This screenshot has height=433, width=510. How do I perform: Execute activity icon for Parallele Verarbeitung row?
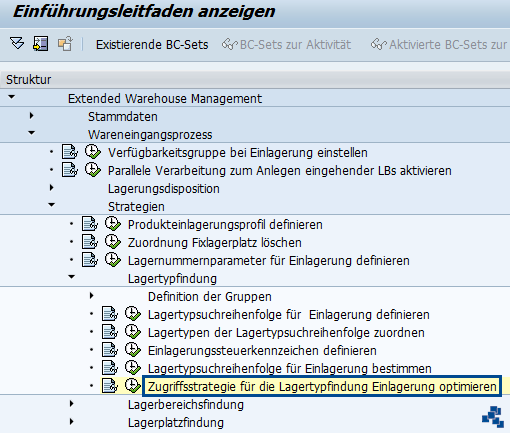tap(93, 170)
